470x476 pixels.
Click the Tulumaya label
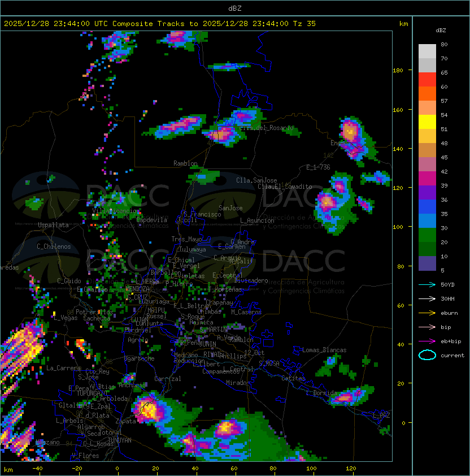pos(193,249)
